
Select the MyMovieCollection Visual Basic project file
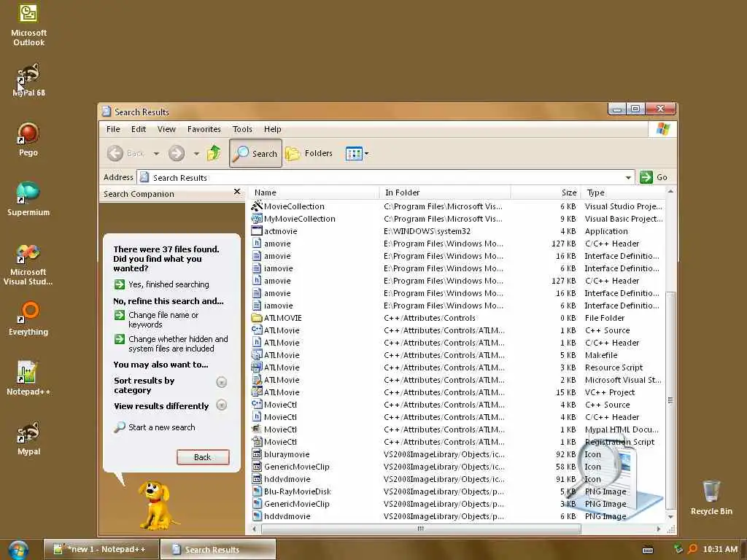pyautogui.click(x=299, y=219)
